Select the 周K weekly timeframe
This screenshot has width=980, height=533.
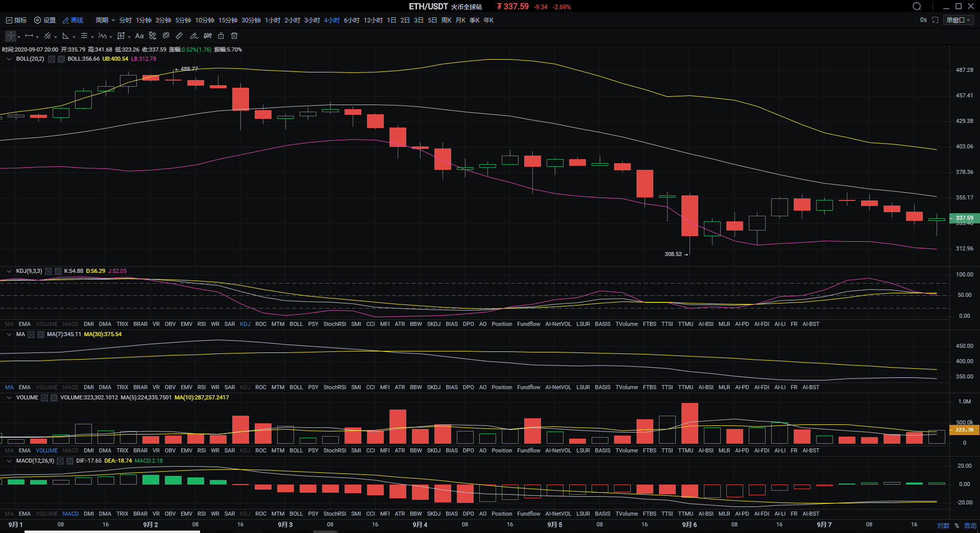pyautogui.click(x=447, y=20)
